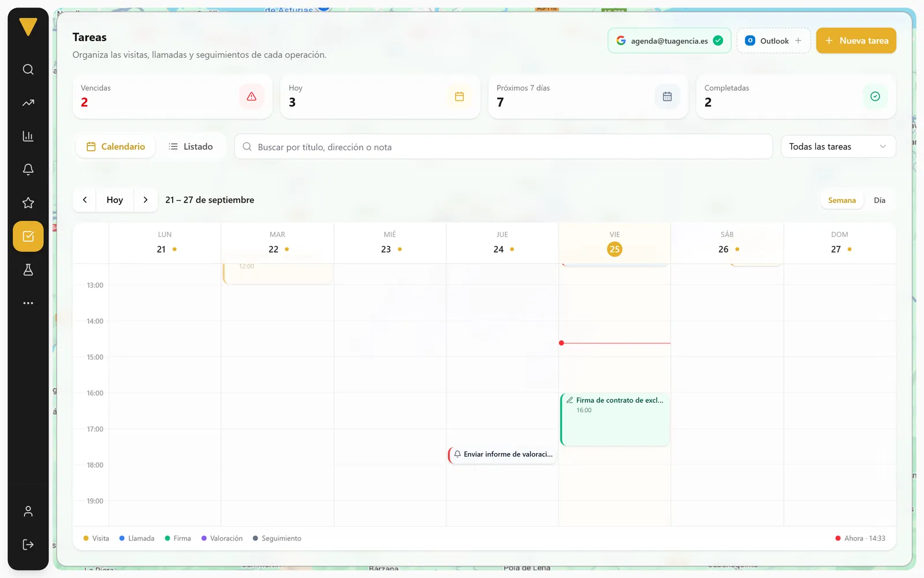Select Saturday 26 column header
This screenshot has width=924, height=578.
coord(727,243)
